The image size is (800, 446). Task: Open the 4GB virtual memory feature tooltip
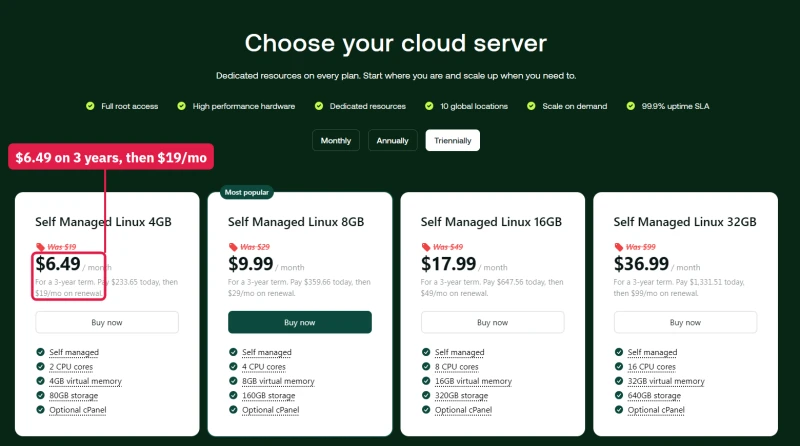click(x=85, y=381)
